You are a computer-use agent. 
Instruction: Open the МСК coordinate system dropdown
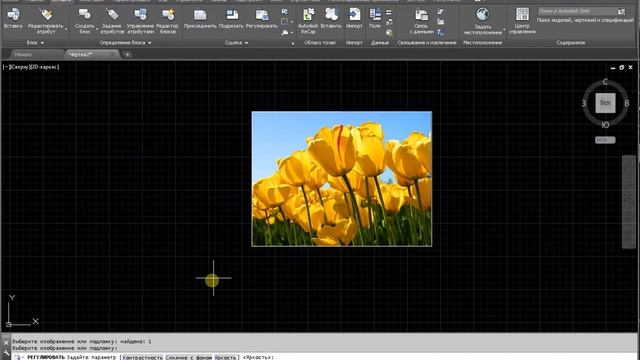tap(605, 140)
